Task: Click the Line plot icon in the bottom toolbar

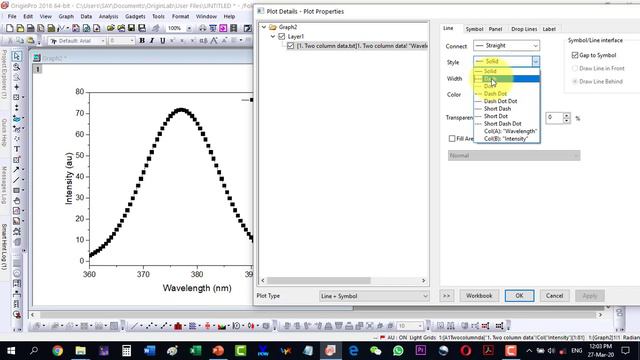Action: tap(134, 326)
